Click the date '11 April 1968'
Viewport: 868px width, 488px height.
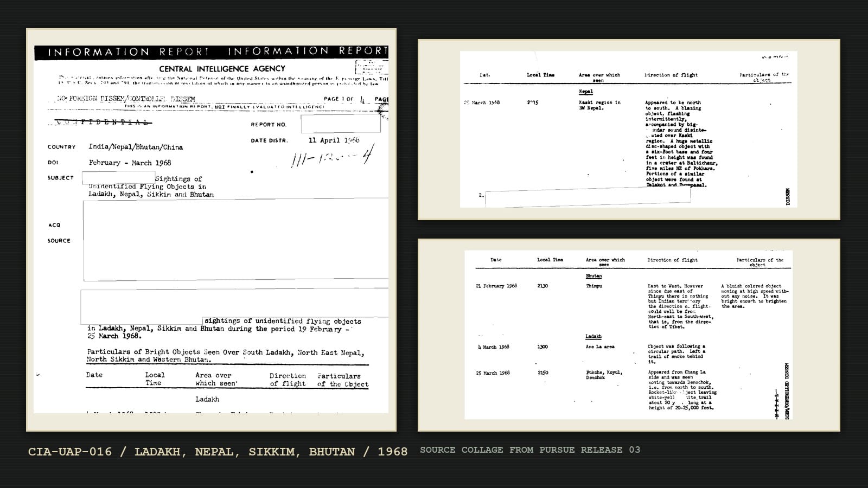[x=334, y=140]
